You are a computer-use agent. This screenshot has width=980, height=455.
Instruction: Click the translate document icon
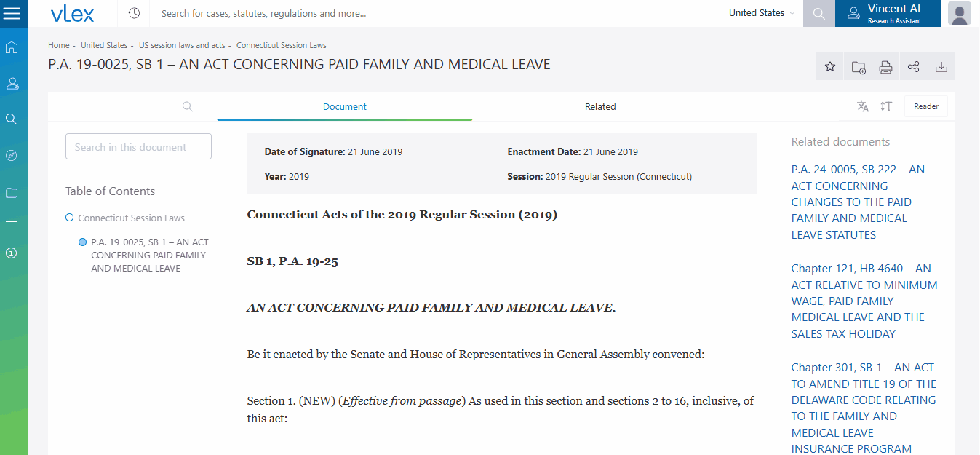[863, 106]
